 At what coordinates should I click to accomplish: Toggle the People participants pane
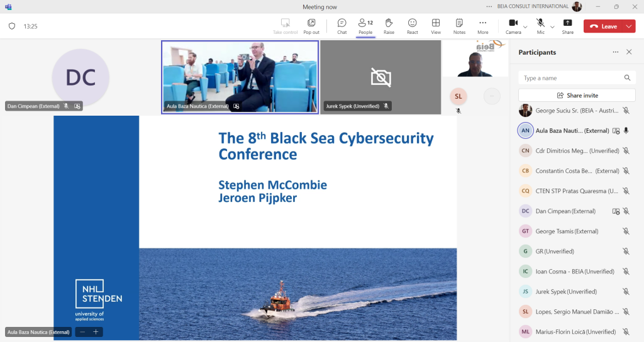[365, 26]
